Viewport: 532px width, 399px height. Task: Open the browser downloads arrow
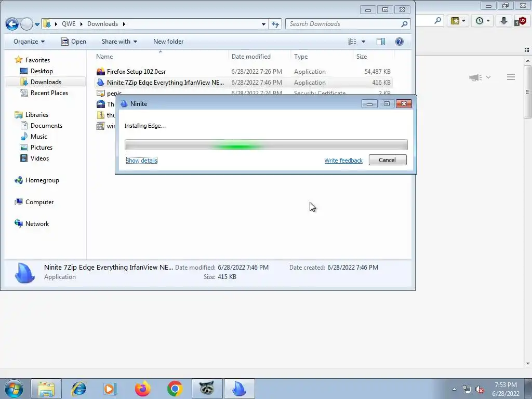[x=504, y=21]
